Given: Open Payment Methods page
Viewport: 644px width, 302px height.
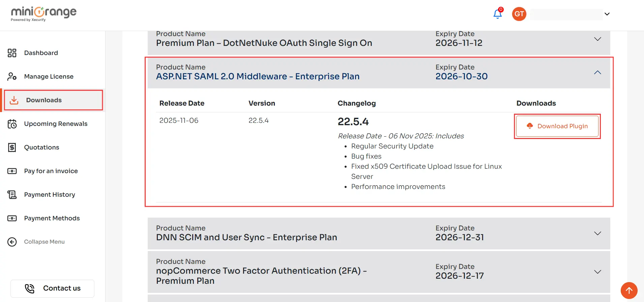Looking at the screenshot, I should tap(52, 218).
